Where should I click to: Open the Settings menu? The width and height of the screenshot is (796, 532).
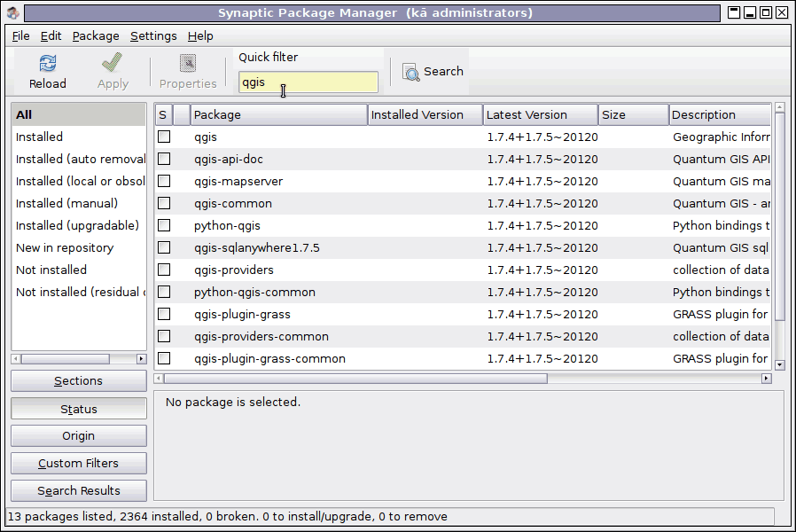click(x=153, y=36)
